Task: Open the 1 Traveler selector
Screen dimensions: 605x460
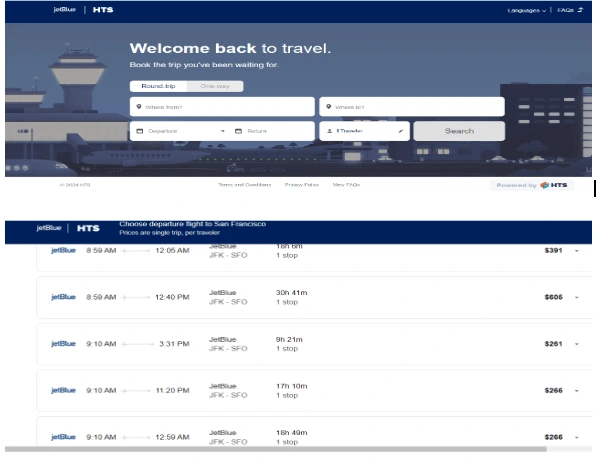Action: pyautogui.click(x=364, y=131)
